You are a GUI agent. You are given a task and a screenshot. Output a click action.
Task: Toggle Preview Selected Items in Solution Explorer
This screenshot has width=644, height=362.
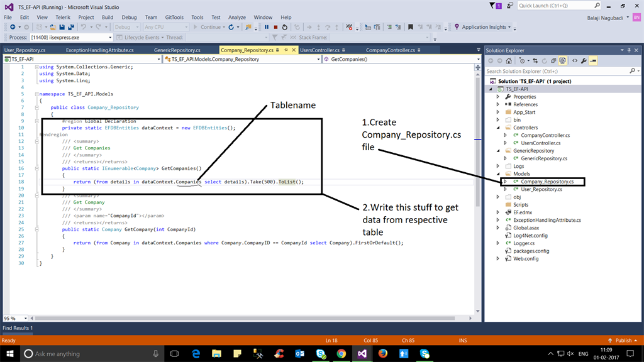click(593, 61)
